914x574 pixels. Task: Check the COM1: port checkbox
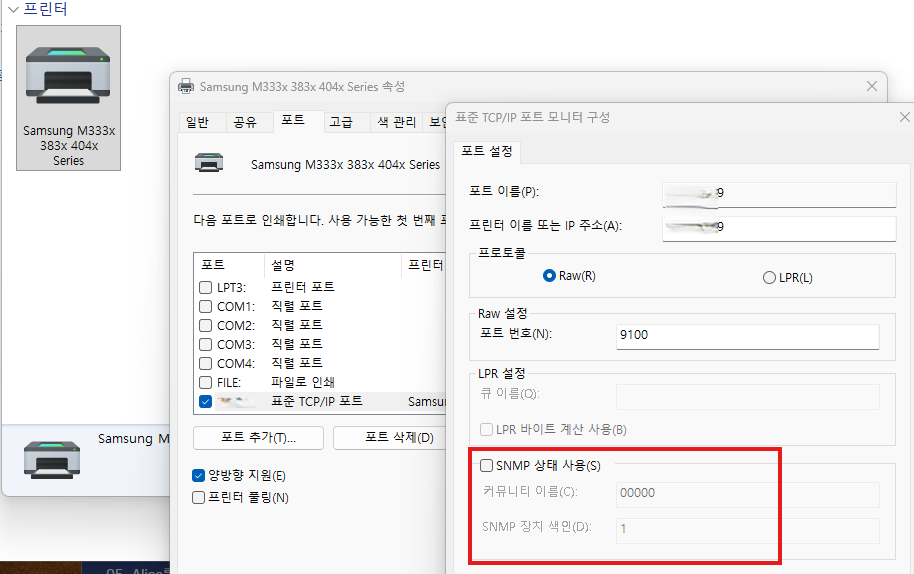(x=205, y=307)
